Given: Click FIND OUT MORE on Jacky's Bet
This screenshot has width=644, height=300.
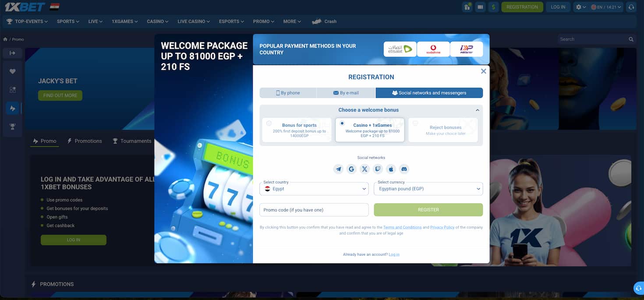Looking at the screenshot, I should click(60, 95).
